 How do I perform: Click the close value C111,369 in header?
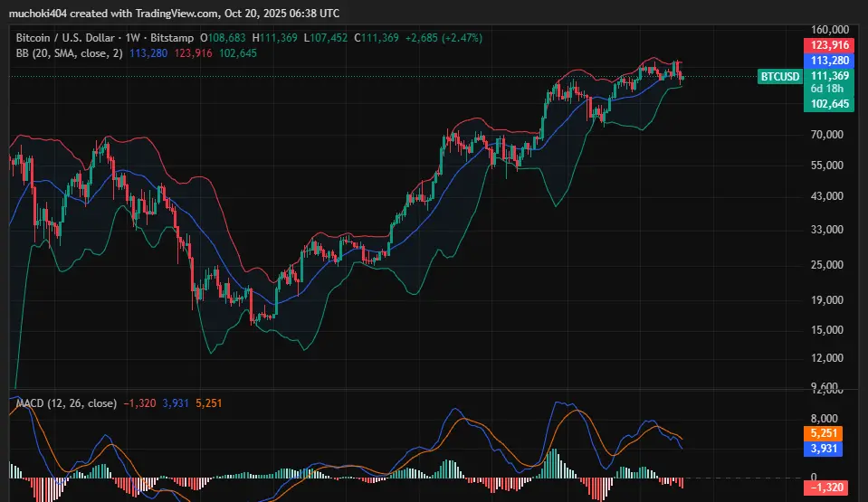pyautogui.click(x=377, y=38)
